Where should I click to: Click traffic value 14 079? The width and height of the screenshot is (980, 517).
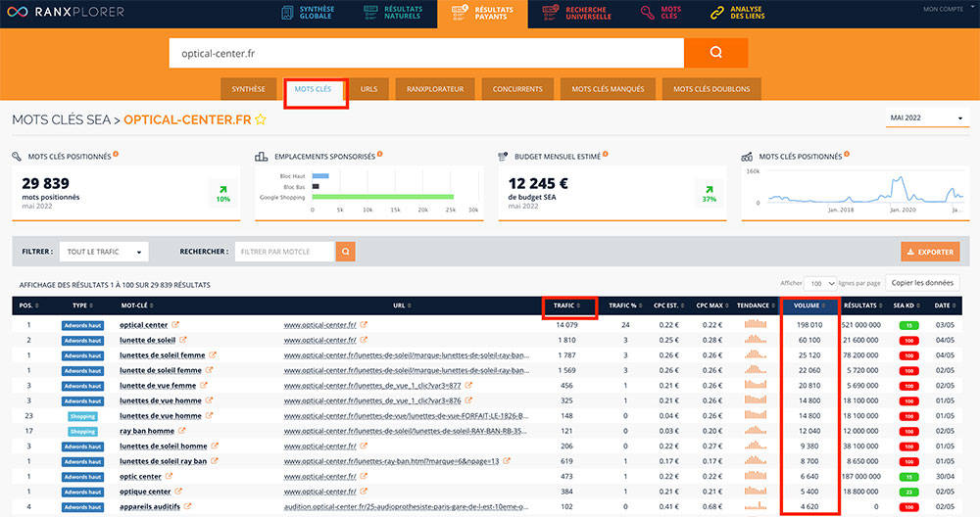566,325
